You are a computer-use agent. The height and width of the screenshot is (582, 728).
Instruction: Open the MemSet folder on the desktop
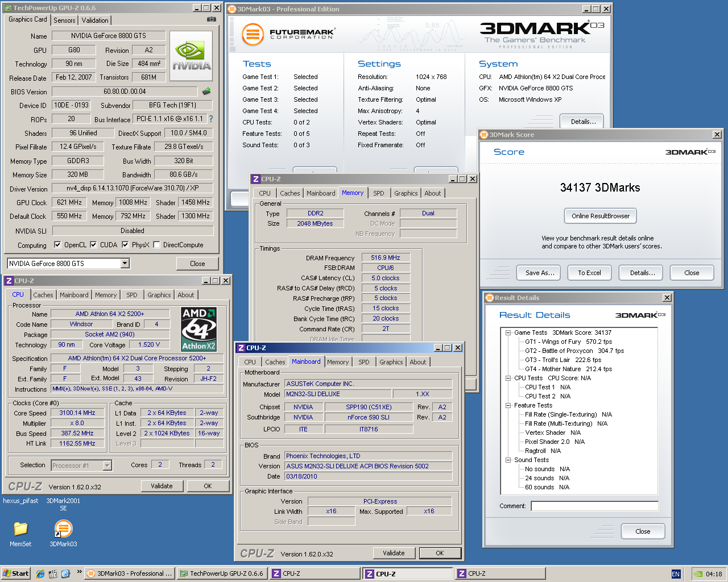[20, 529]
